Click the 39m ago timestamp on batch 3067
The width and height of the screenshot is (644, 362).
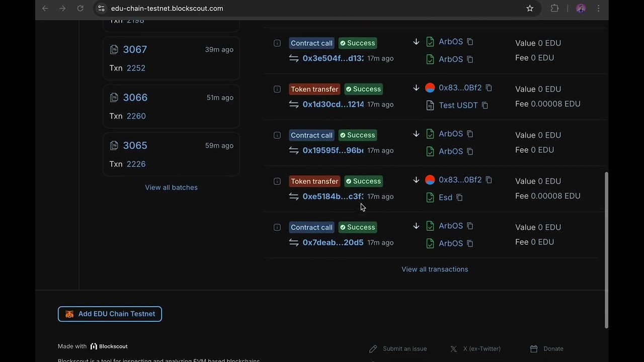pyautogui.click(x=219, y=49)
